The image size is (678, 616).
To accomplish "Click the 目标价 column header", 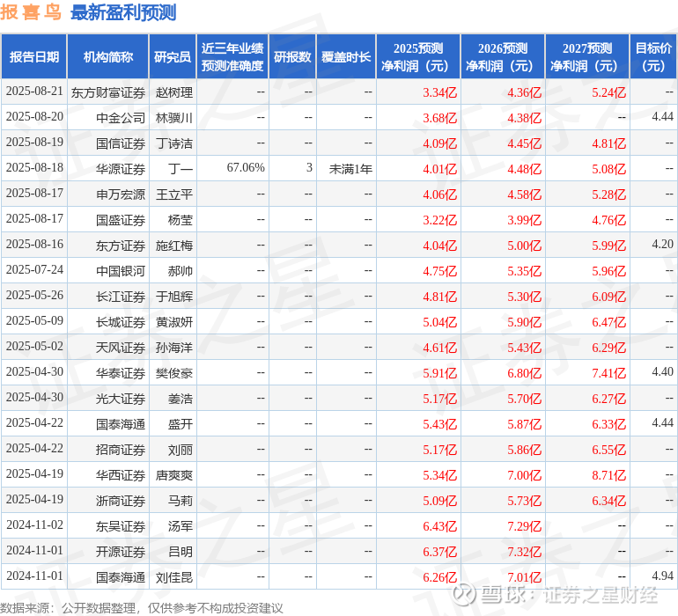I will pyautogui.click(x=653, y=56).
